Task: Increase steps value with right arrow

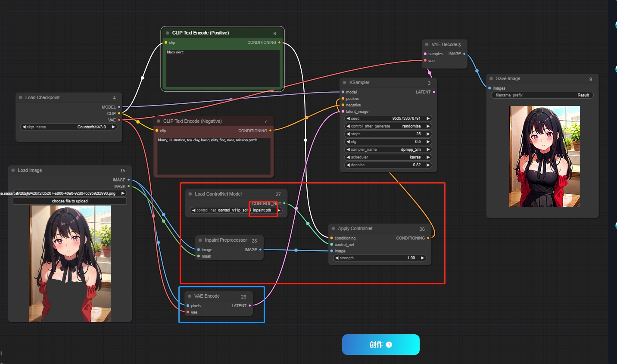Action: pos(428,134)
